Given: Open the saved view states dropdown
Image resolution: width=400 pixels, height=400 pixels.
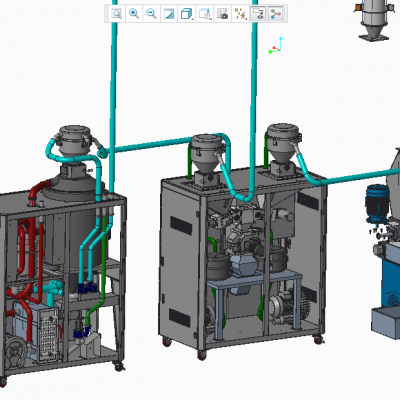Looking at the screenshot, I should point(204,14).
